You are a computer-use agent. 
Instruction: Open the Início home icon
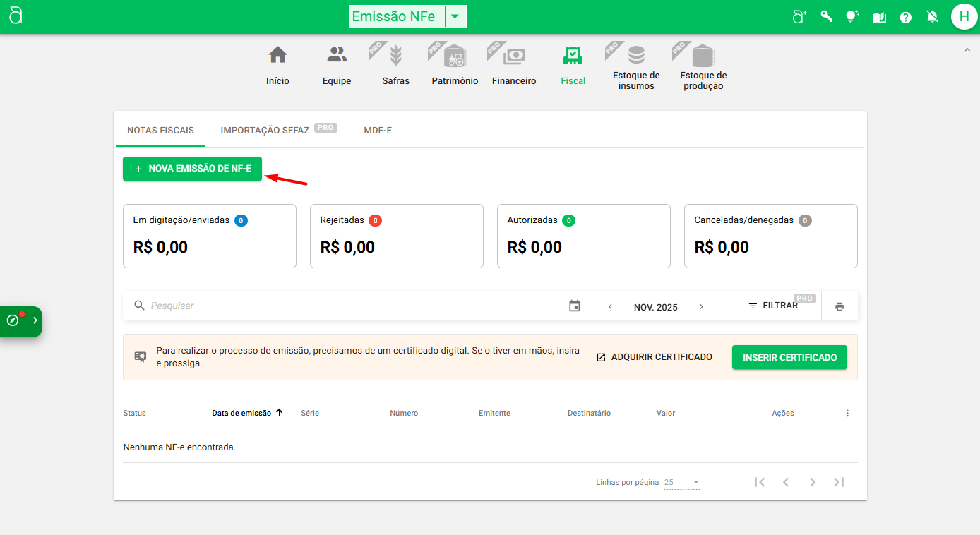pyautogui.click(x=277, y=65)
